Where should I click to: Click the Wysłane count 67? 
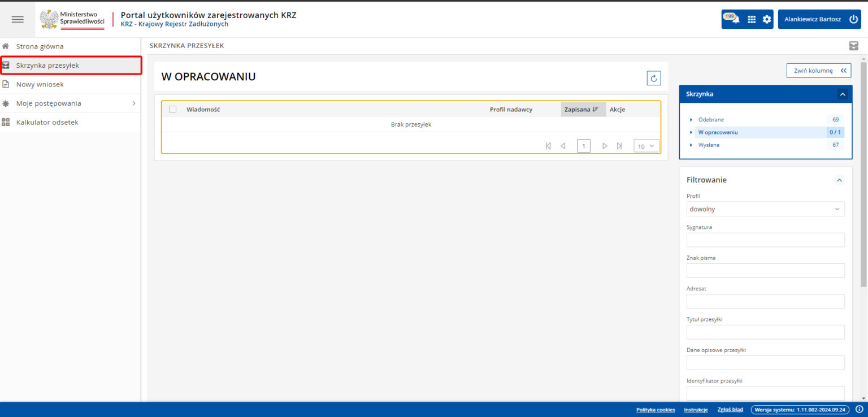[x=835, y=145]
